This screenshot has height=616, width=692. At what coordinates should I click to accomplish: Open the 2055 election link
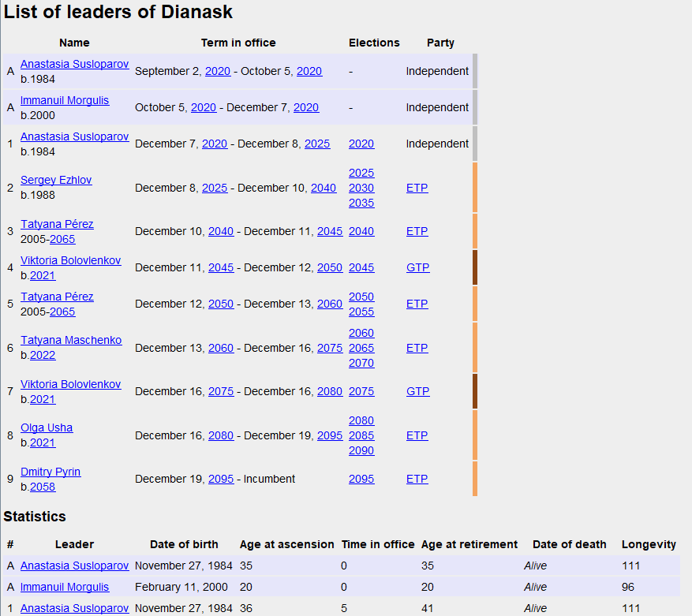(361, 312)
